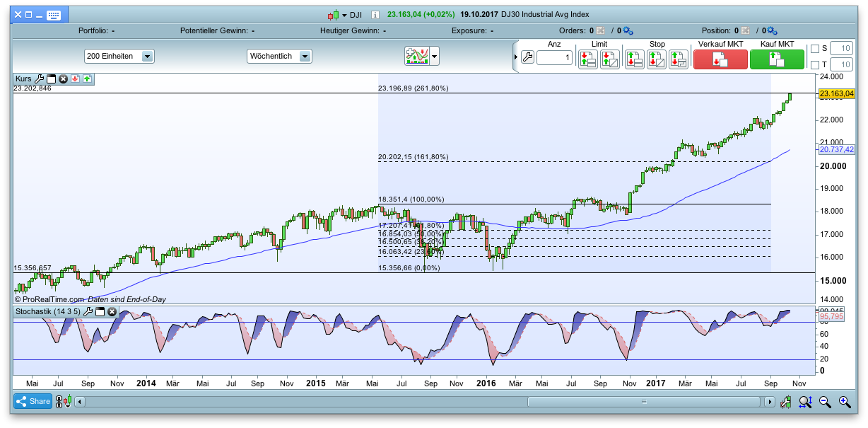
Task: Place first Stop order icon
Action: [x=634, y=59]
